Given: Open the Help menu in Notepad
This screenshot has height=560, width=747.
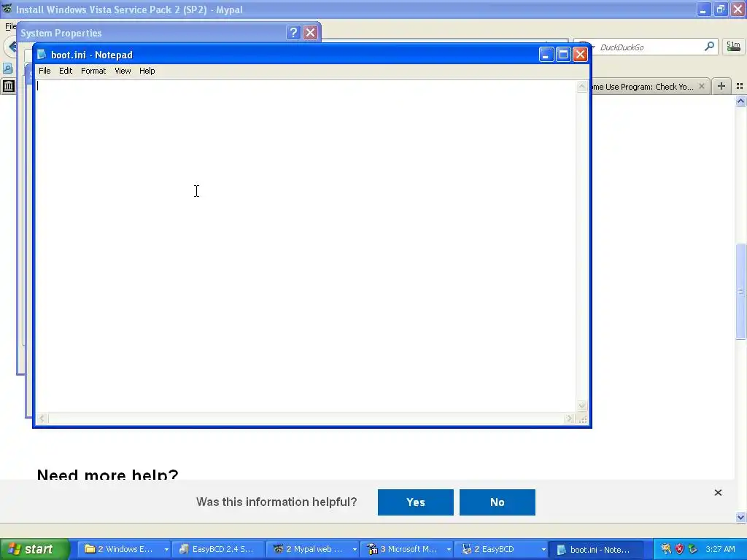Looking at the screenshot, I should click(x=147, y=71).
